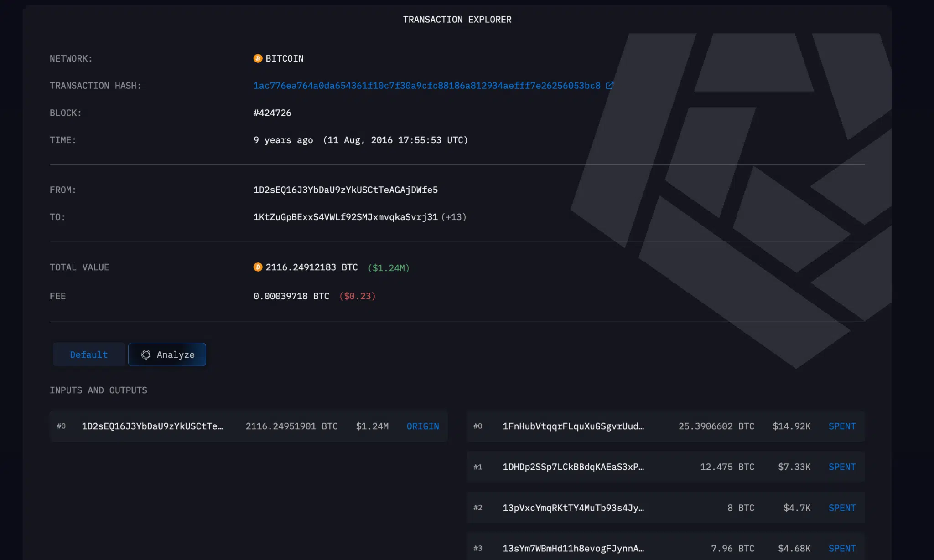
Task: Switch to the Analyze view tab
Action: click(x=167, y=354)
